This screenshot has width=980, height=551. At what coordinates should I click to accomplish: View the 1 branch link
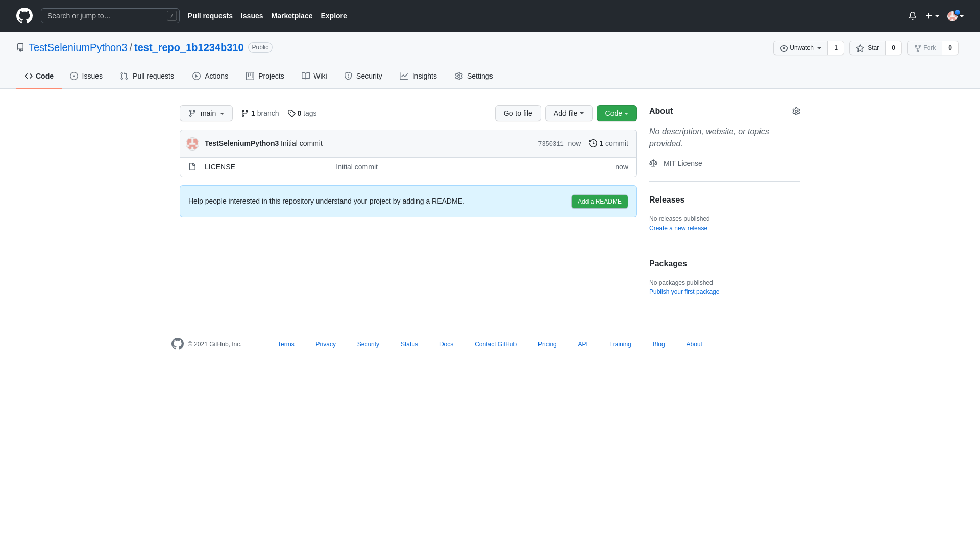coord(260,113)
